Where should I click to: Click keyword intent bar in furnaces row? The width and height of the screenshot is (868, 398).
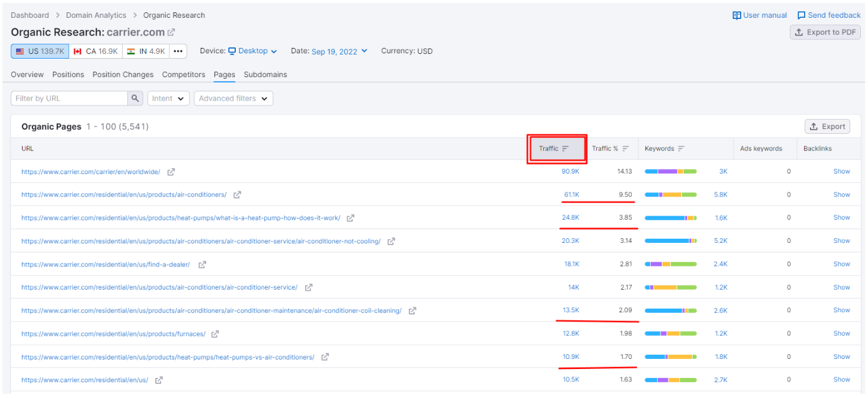pyautogui.click(x=671, y=333)
